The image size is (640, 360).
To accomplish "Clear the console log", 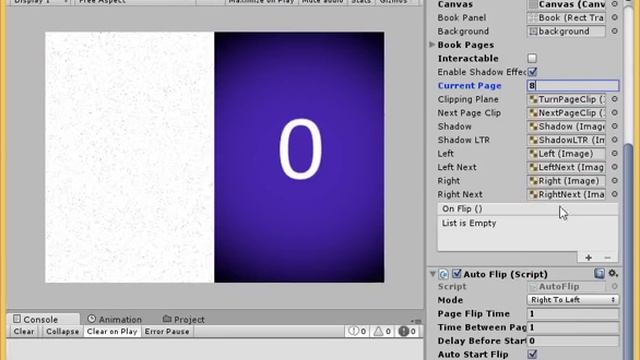I will click(24, 331).
